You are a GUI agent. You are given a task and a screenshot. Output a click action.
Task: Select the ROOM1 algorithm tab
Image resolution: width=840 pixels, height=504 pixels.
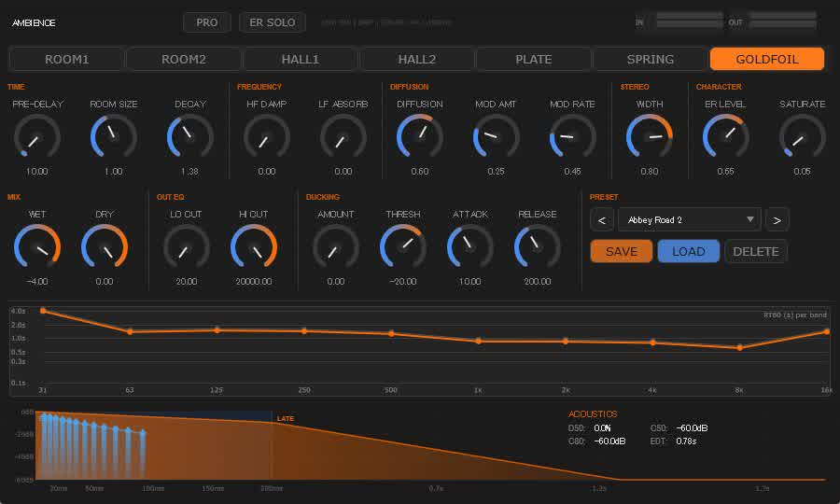[66, 59]
